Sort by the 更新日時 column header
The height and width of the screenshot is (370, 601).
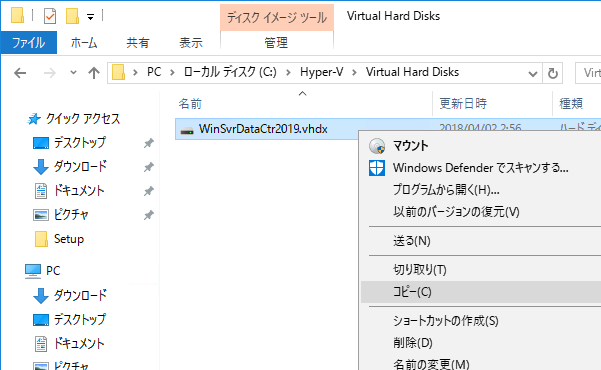(463, 104)
